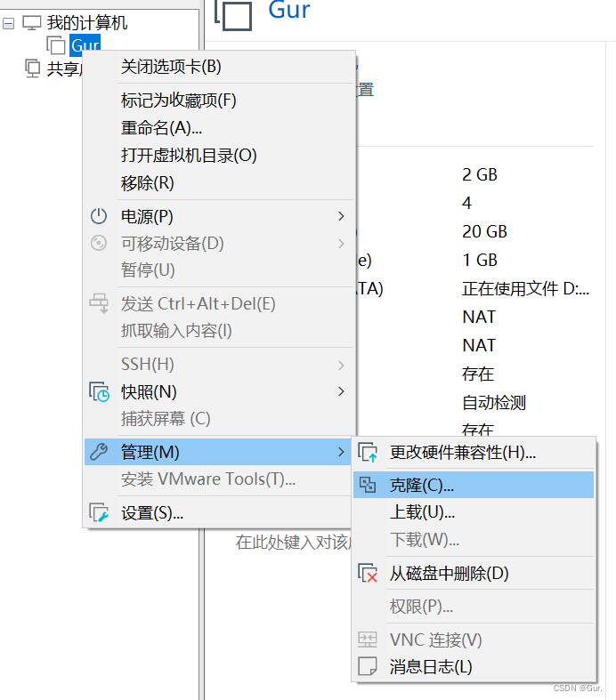The width and height of the screenshot is (616, 700).
Task: Click the 1 GB hardware value
Action: (x=479, y=260)
